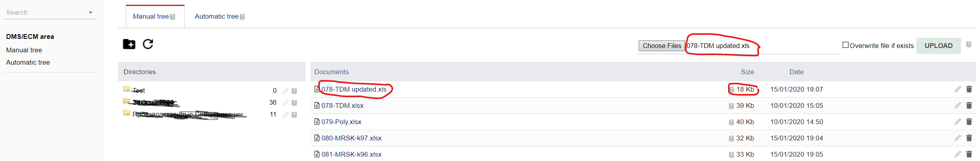Click info icon beside 39 Kb size
This screenshot has height=161, width=980.
click(731, 106)
